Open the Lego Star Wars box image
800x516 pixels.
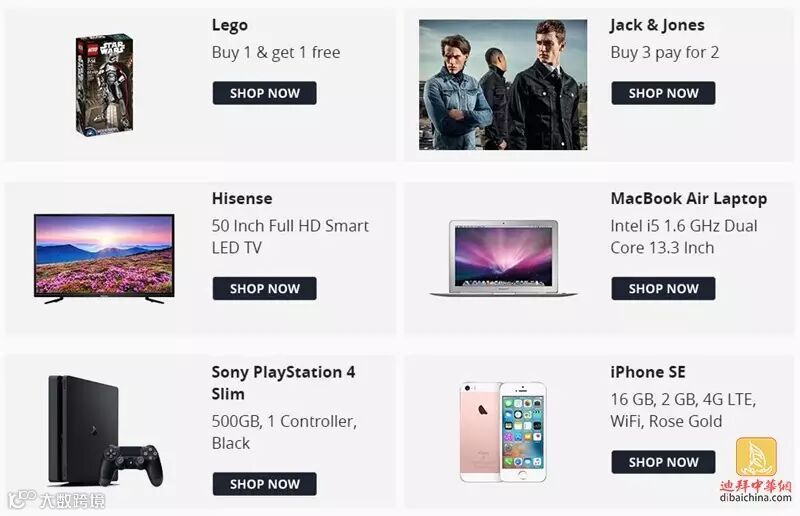104,85
